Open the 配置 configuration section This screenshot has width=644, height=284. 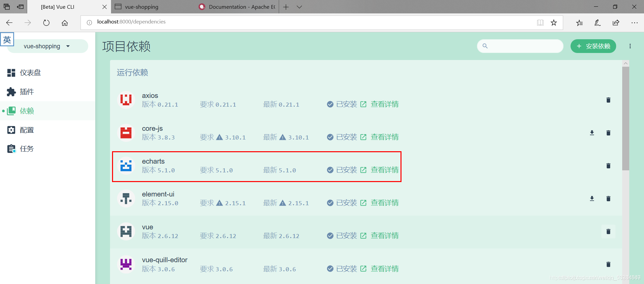(48, 130)
